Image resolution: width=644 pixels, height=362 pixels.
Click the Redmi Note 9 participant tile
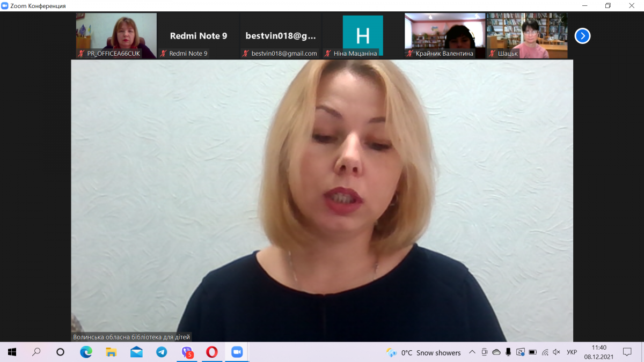click(199, 35)
